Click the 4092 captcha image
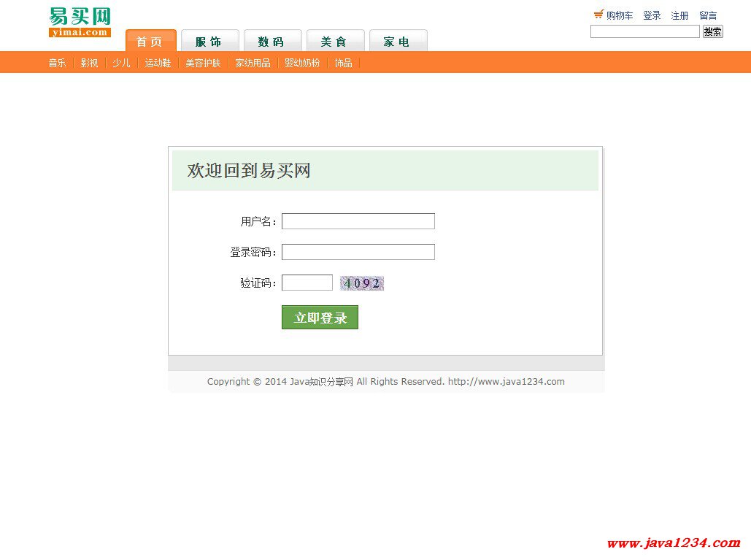This screenshot has height=560, width=751. click(x=362, y=283)
